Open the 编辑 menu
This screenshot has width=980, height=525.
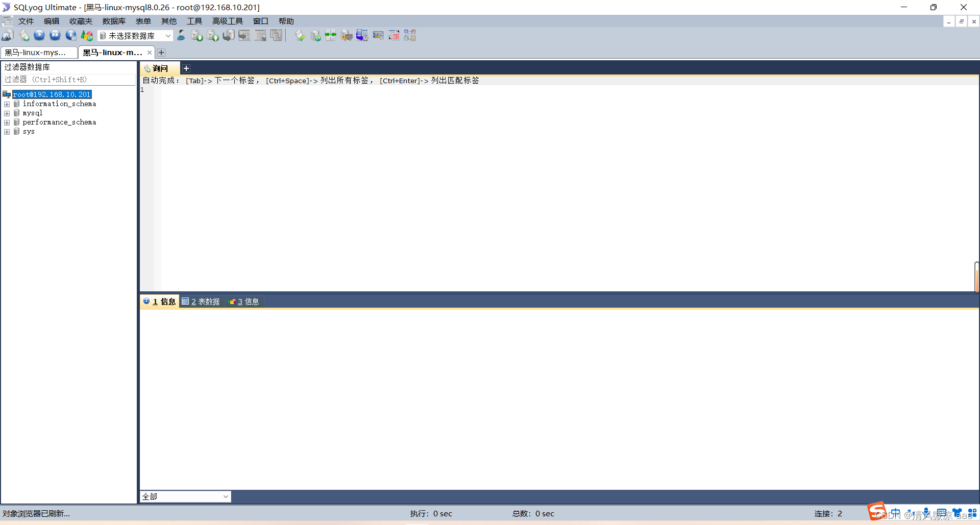click(52, 21)
